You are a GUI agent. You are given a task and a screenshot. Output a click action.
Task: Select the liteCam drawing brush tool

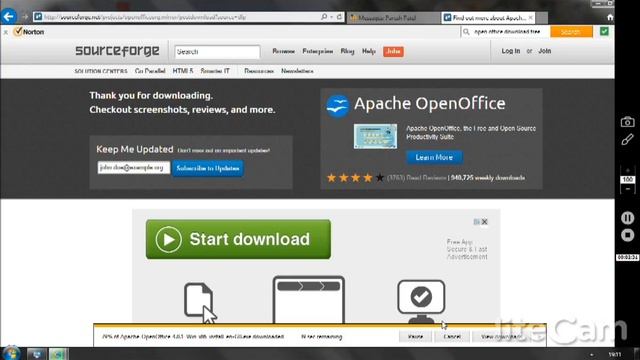tap(627, 140)
